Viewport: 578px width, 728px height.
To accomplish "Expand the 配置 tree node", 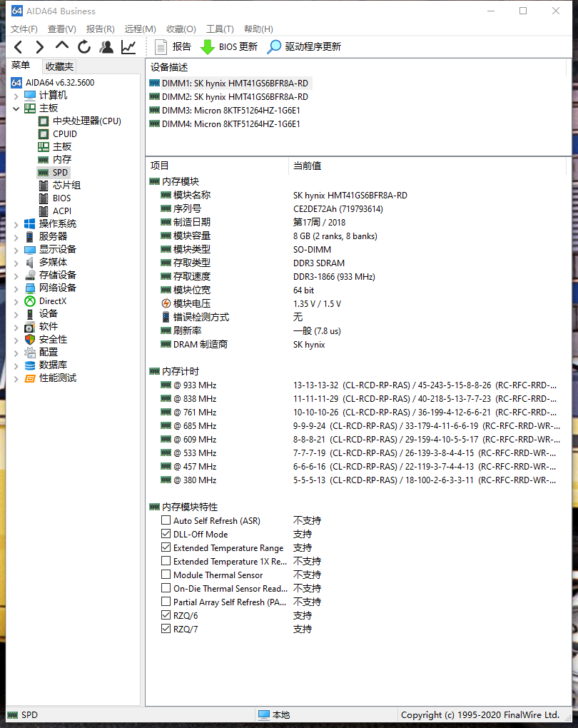I will [x=16, y=353].
